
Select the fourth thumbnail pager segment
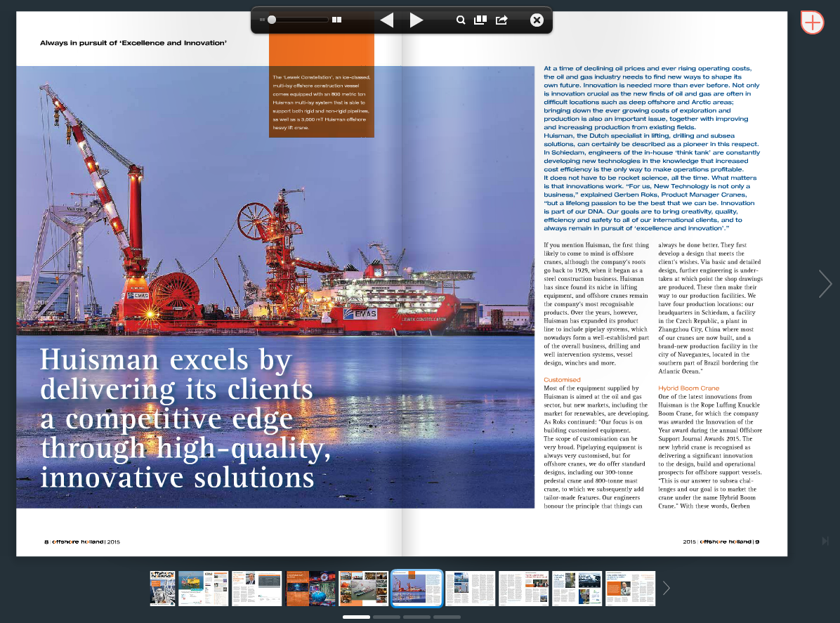coord(447,617)
